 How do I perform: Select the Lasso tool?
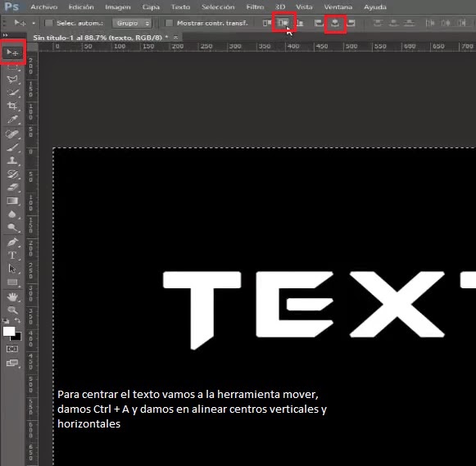coord(12,79)
